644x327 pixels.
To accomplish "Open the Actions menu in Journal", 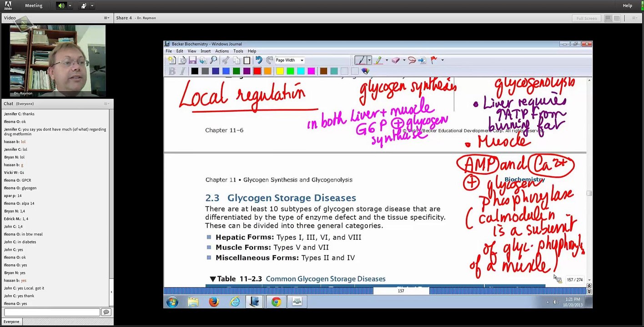I will coord(222,51).
